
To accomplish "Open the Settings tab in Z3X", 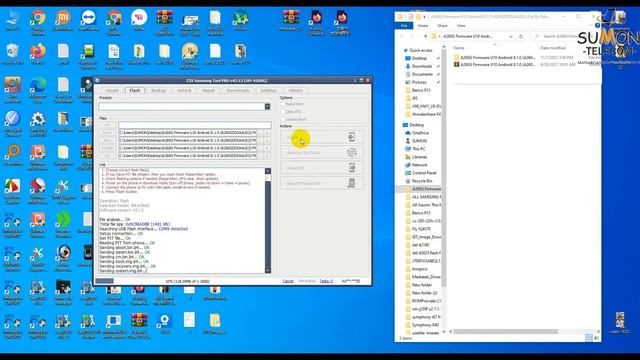I will pos(269,90).
